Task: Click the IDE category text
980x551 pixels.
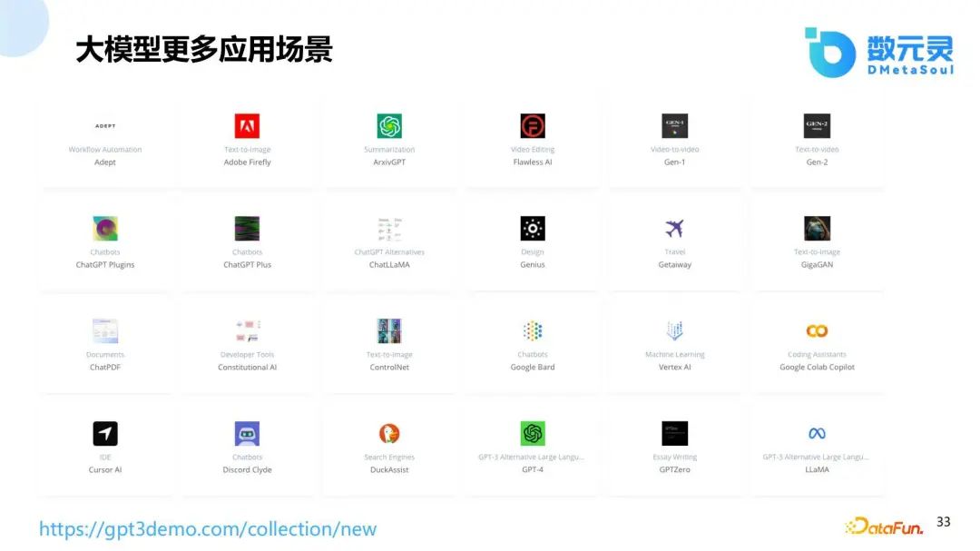Action: coord(105,458)
